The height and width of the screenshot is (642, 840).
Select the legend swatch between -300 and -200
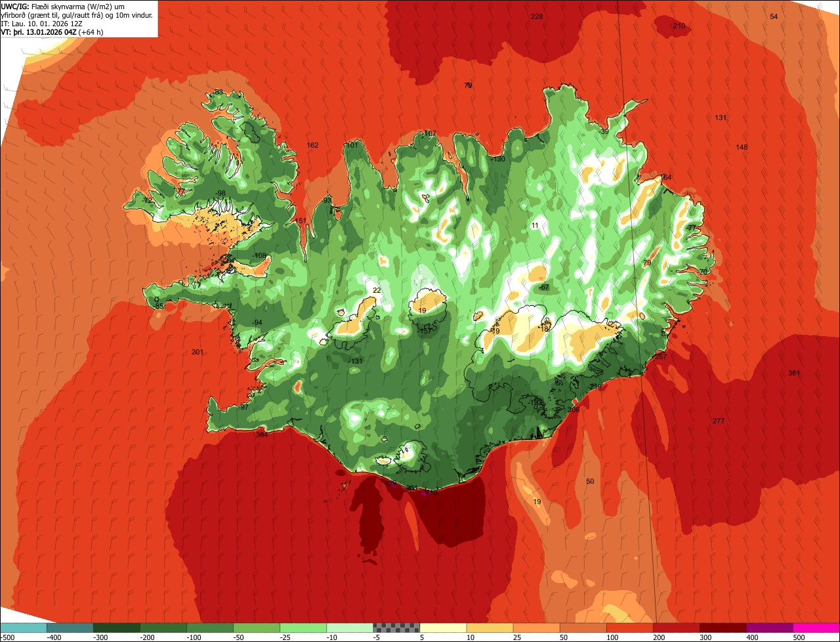[117, 628]
